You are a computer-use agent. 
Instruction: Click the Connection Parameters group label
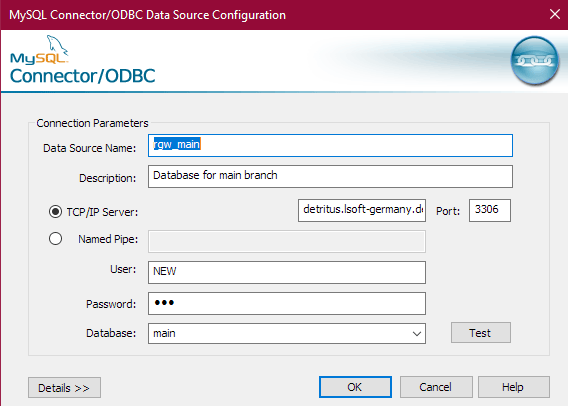92,123
